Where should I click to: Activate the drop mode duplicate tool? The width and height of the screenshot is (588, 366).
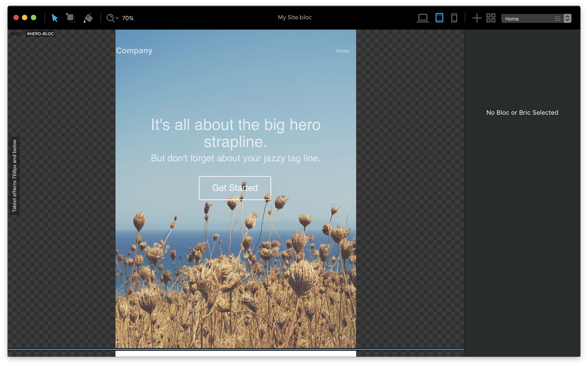tap(71, 18)
